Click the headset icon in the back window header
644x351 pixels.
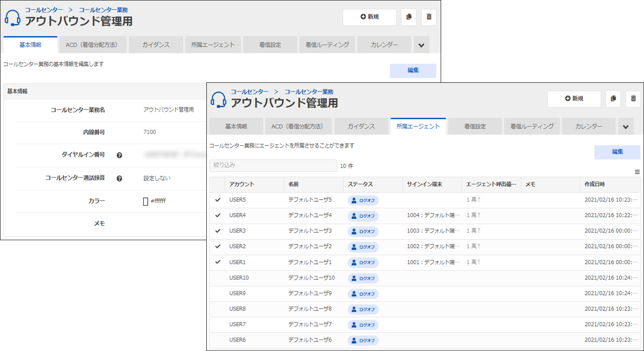tap(12, 18)
